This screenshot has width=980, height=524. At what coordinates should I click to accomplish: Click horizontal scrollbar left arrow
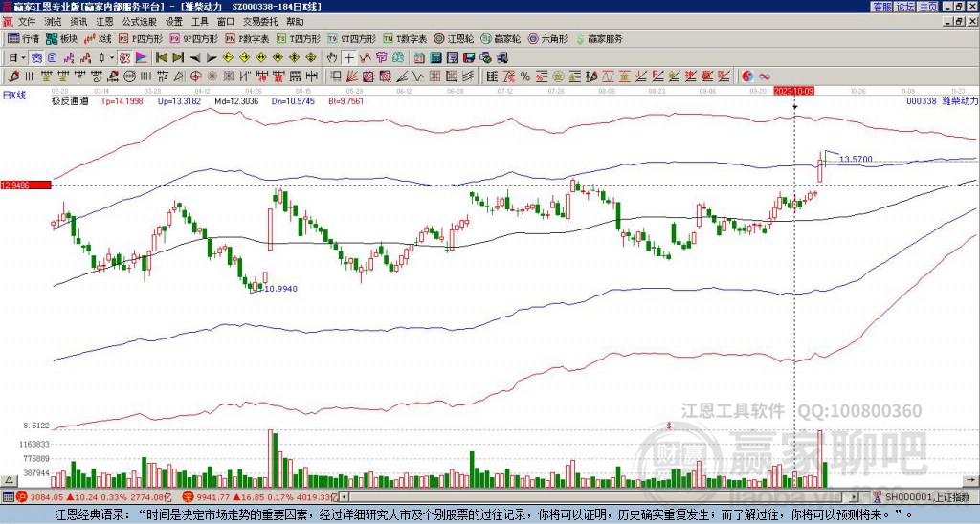(344, 497)
